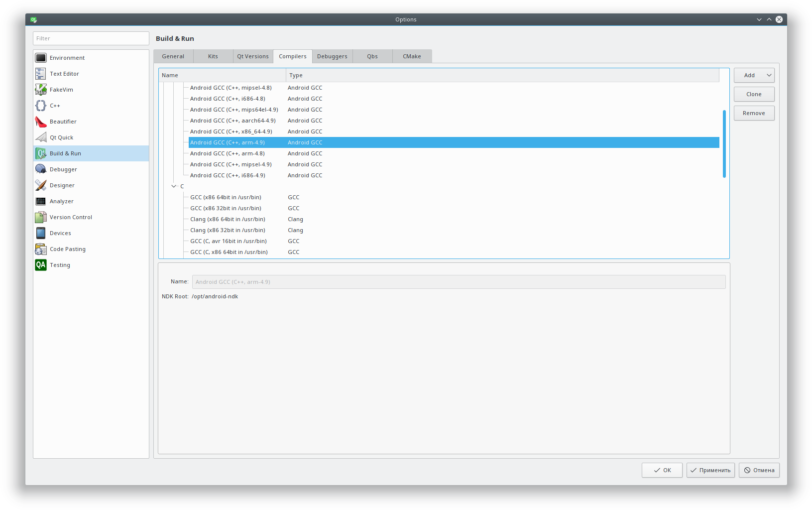Open the Environment settings icon in sidebar
This screenshot has width=812, height=510.
click(x=40, y=57)
